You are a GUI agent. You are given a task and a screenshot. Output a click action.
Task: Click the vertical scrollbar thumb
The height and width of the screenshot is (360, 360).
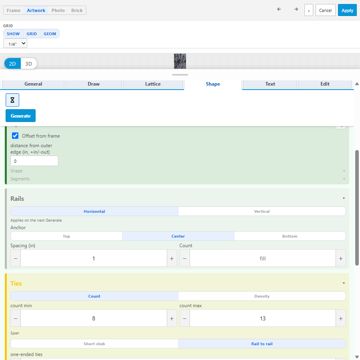(x=357, y=207)
